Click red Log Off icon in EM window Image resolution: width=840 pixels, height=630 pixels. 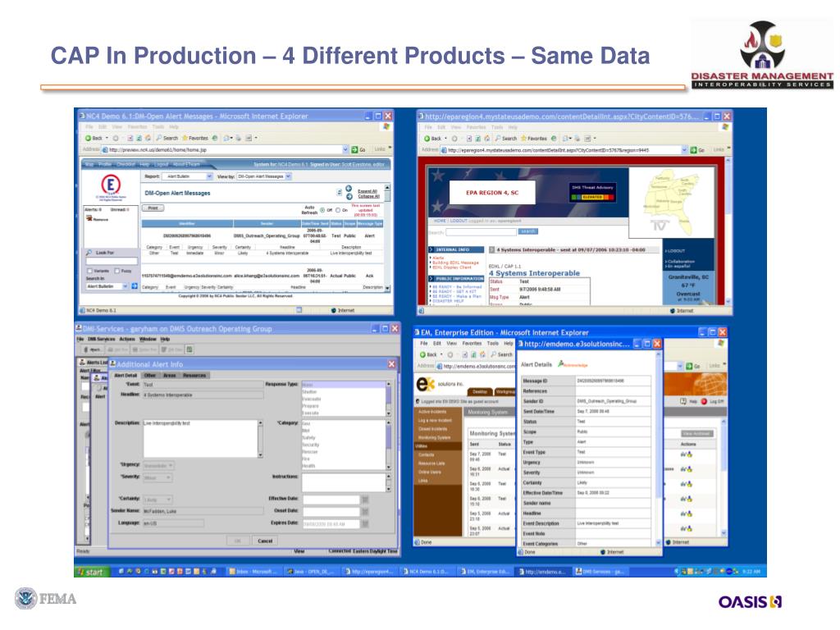(705, 401)
